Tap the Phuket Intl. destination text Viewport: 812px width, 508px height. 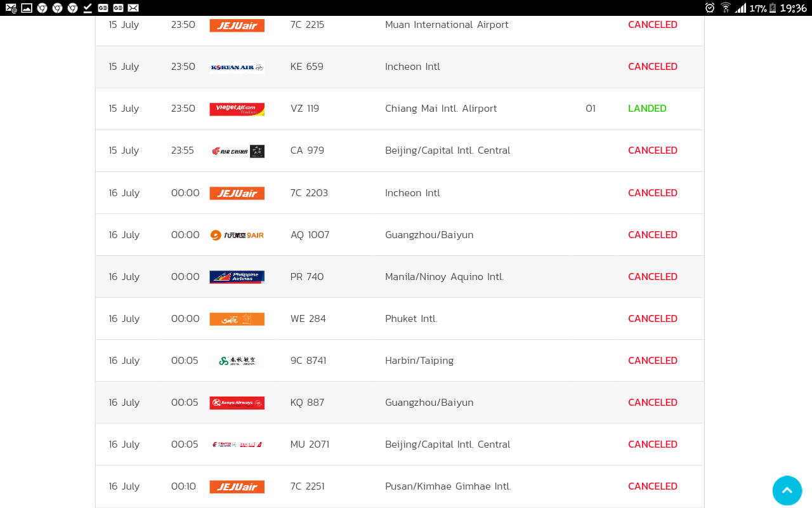(411, 319)
